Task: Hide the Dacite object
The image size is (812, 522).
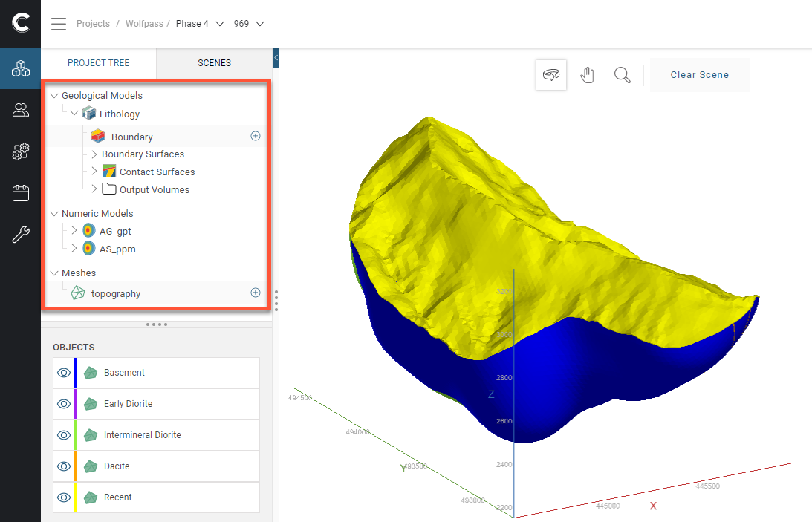Action: (64, 466)
